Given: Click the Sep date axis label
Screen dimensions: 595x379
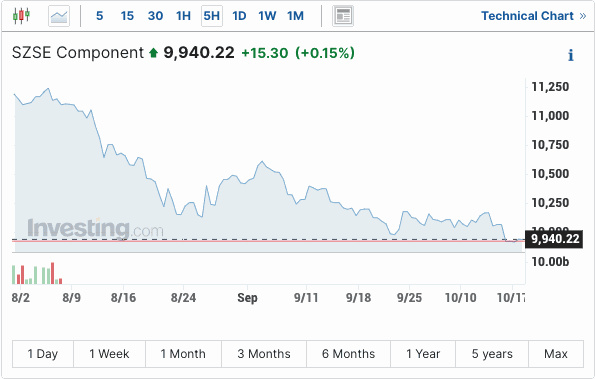Looking at the screenshot, I should (x=247, y=298).
